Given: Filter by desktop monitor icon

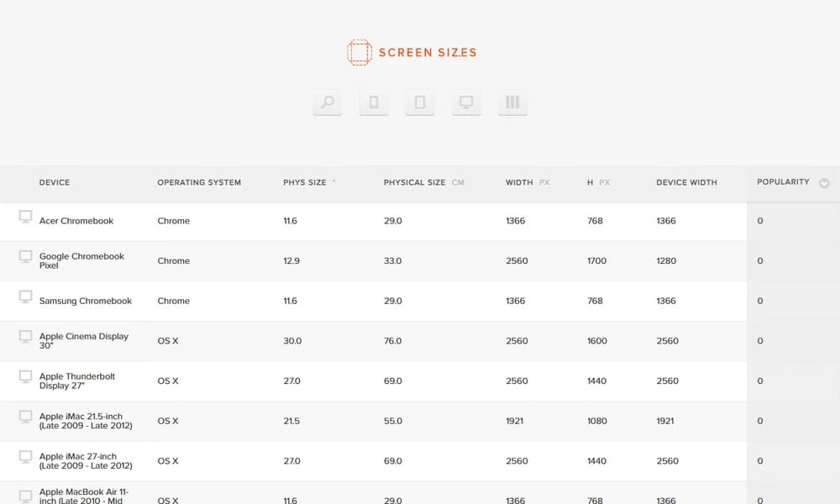Looking at the screenshot, I should click(466, 102).
